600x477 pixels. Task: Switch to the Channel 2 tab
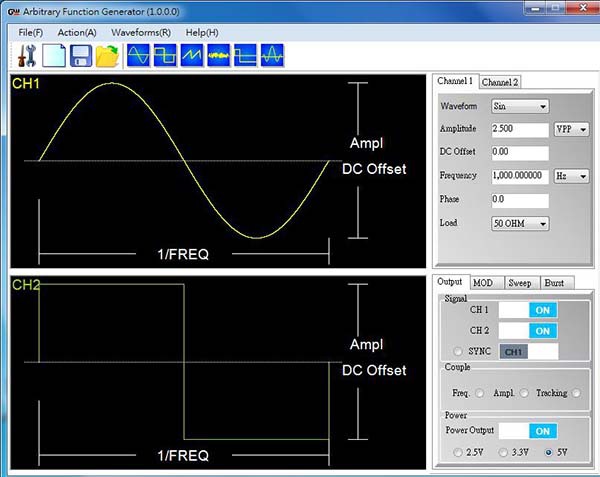(x=500, y=82)
